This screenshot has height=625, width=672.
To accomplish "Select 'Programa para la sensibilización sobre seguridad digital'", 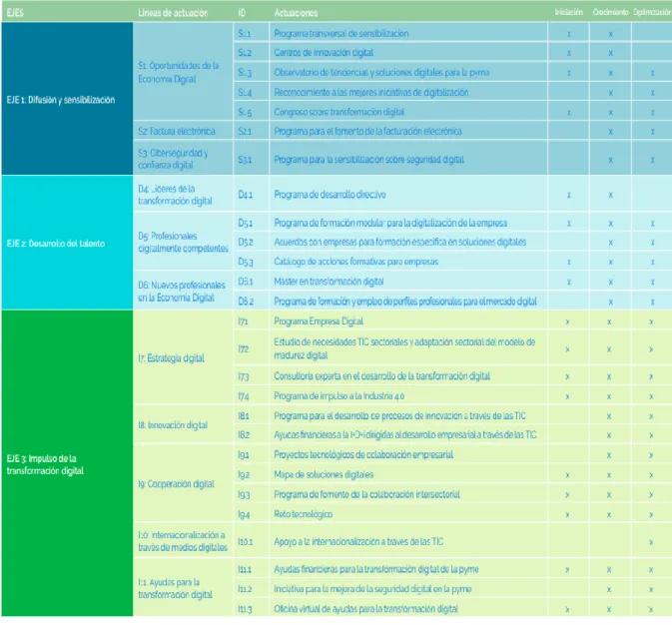I will (369, 160).
